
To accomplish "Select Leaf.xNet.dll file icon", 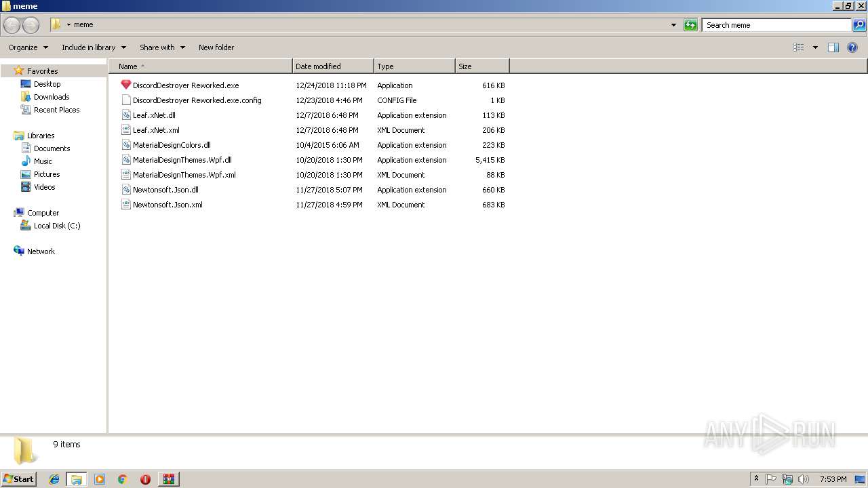I will tap(126, 115).
